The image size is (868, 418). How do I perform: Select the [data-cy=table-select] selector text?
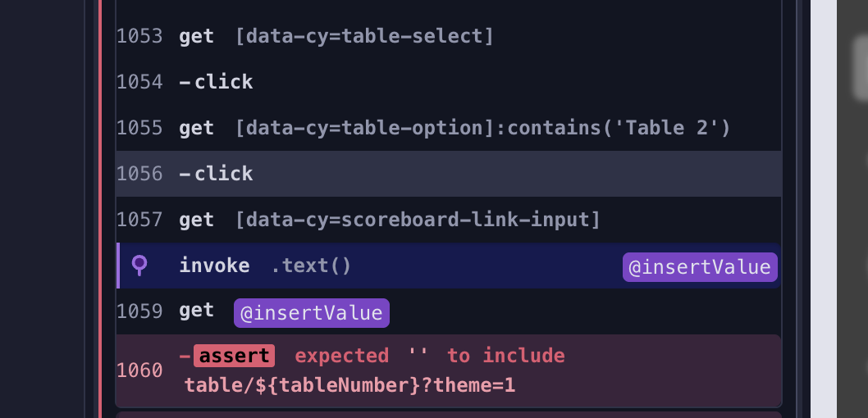point(363,37)
